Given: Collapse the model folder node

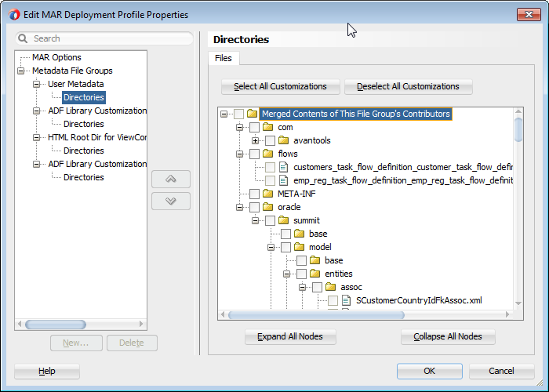Looking at the screenshot, I should [x=271, y=247].
